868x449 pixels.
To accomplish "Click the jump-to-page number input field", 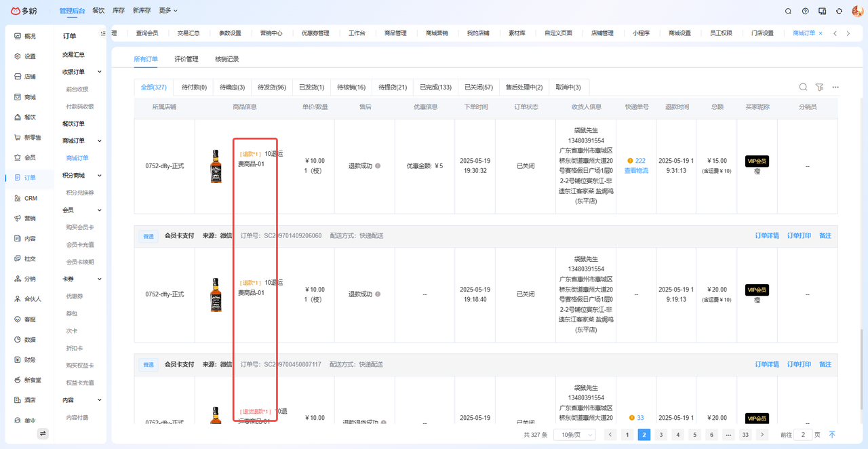I will (x=803, y=435).
